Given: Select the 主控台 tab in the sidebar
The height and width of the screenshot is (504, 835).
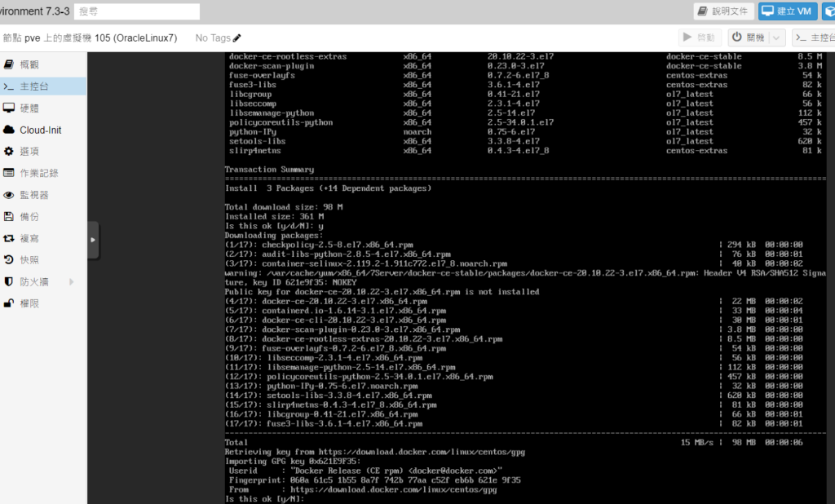Looking at the screenshot, I should pyautogui.click(x=34, y=86).
